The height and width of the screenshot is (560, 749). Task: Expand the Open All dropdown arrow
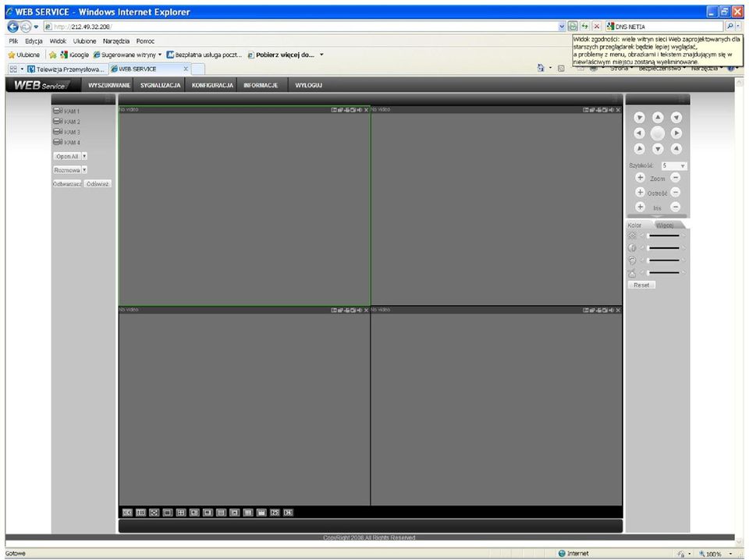84,156
